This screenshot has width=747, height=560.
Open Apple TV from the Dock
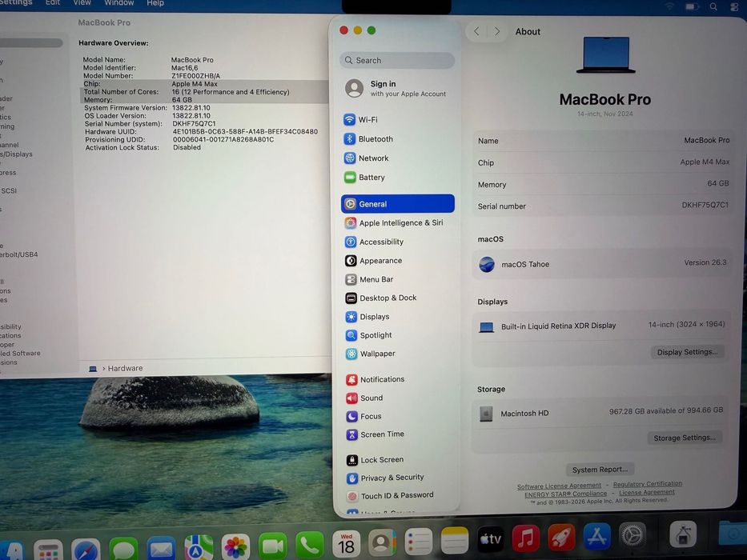click(x=491, y=539)
